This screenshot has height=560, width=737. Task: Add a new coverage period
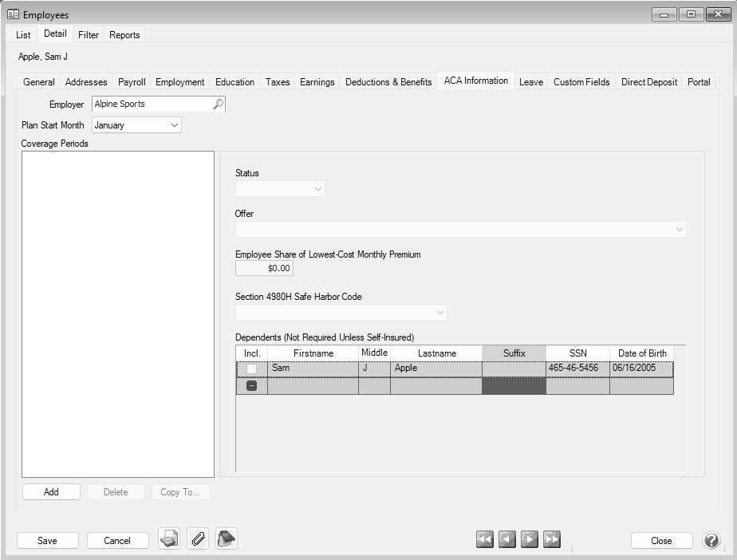[x=51, y=492]
